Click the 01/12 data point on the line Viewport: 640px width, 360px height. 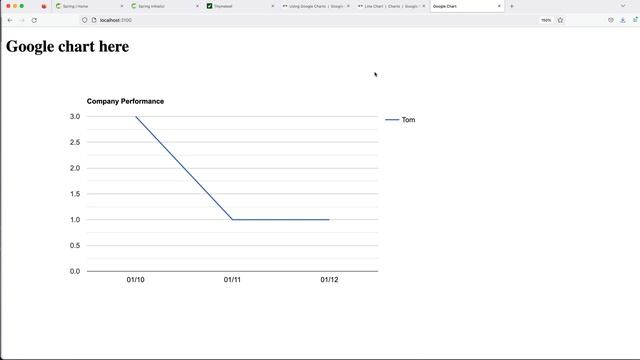(329, 220)
